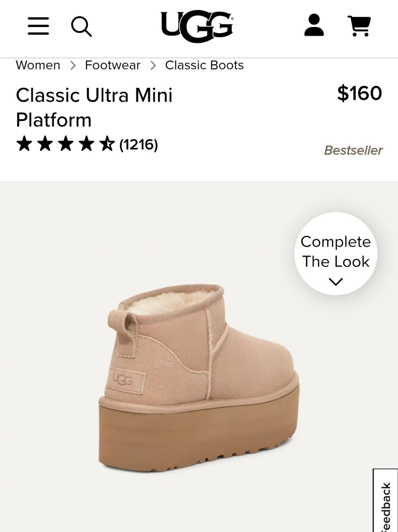Open the account profile icon
This screenshot has height=532, width=398.
[314, 25]
